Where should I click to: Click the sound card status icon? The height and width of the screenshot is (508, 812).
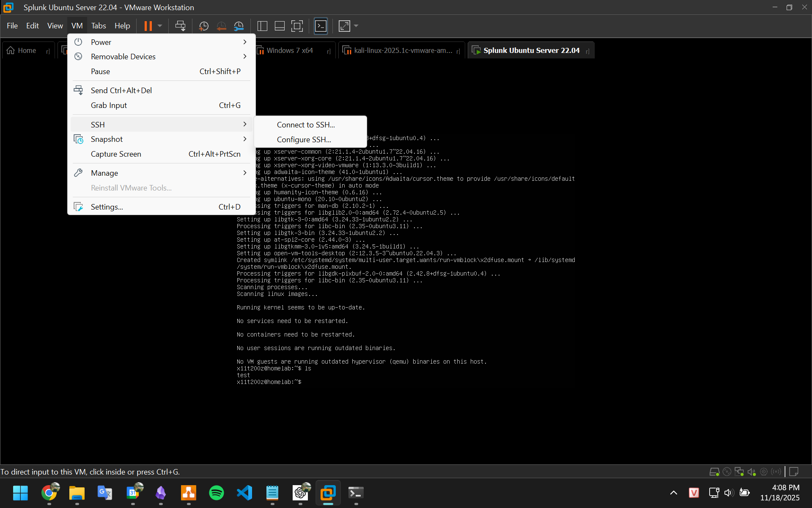tap(752, 472)
